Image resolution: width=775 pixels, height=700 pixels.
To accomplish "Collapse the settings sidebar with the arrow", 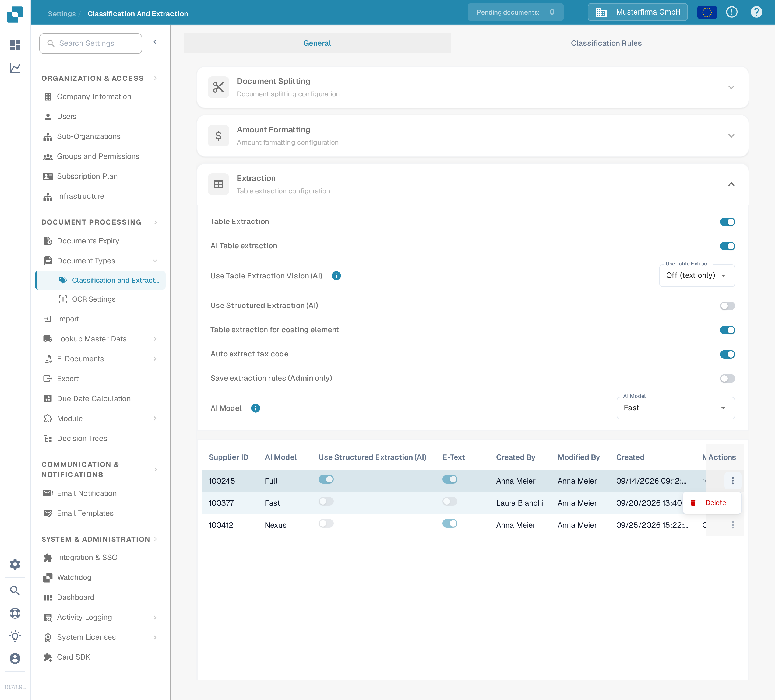I will coord(155,42).
